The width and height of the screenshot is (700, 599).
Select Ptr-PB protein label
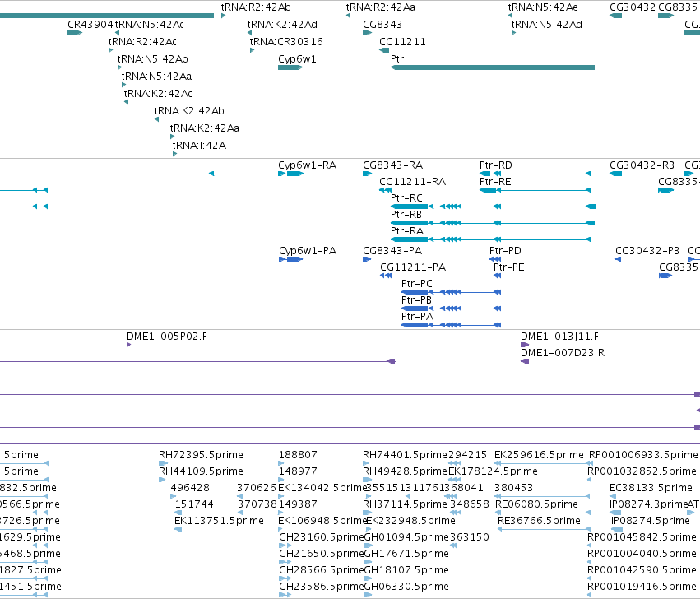(416, 300)
